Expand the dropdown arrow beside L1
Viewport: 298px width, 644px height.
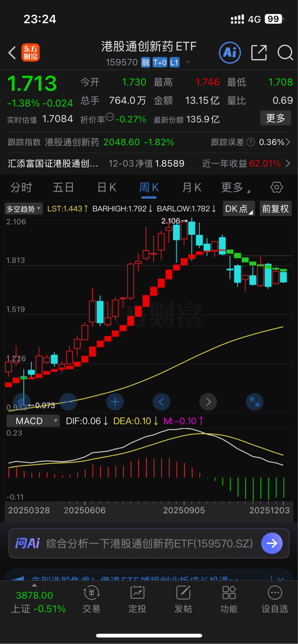point(188,63)
